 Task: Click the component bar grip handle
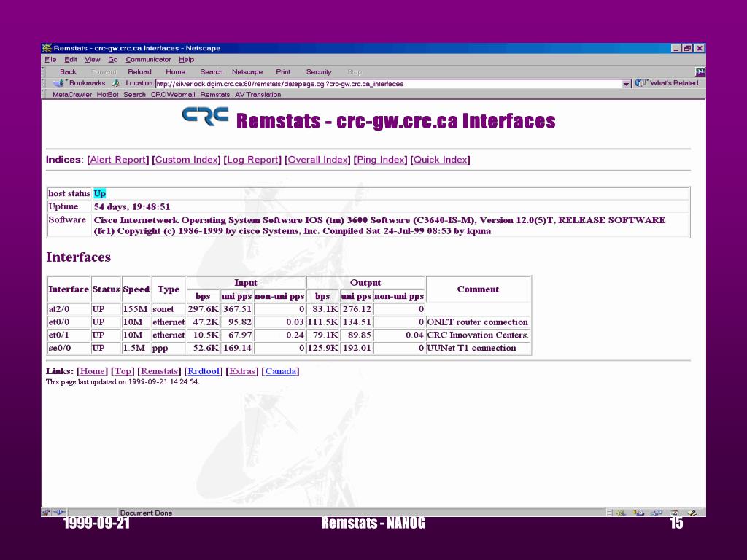point(609,513)
